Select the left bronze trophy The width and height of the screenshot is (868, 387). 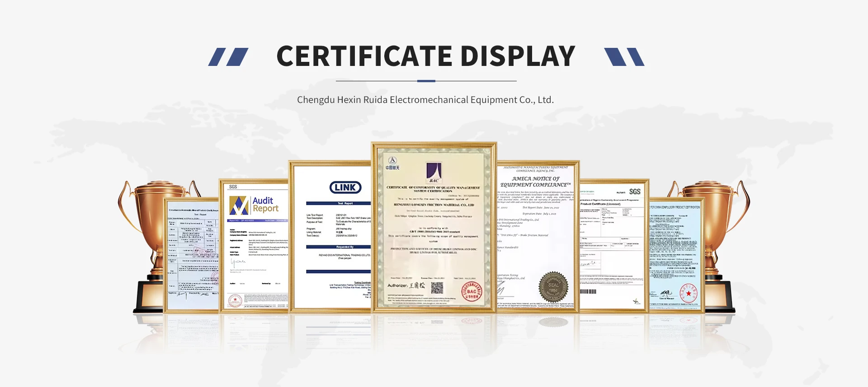pos(152,246)
